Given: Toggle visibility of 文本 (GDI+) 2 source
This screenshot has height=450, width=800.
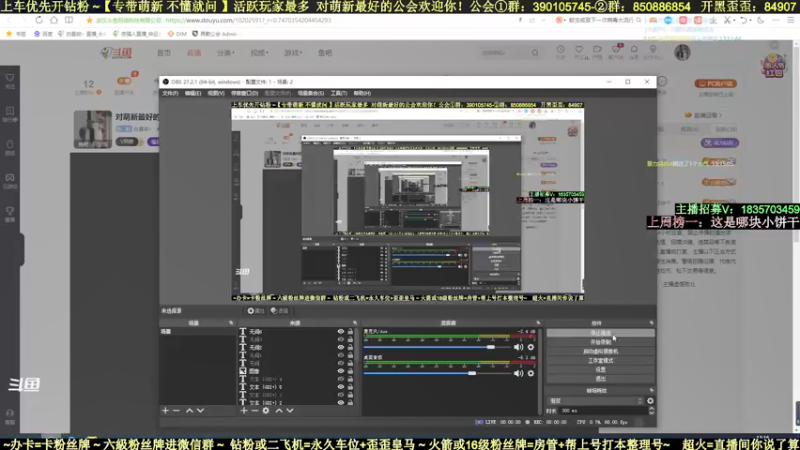Looking at the screenshot, I should pos(340,403).
